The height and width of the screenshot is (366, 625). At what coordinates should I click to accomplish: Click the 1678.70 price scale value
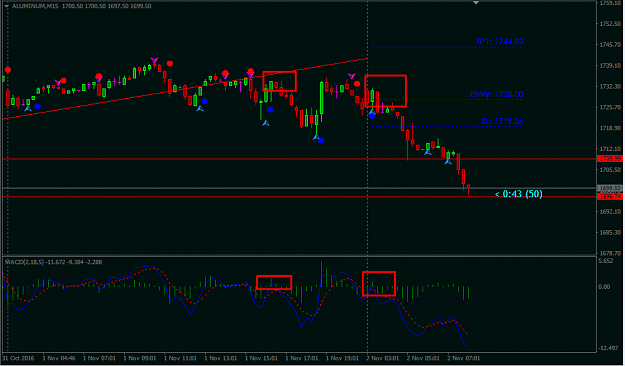pos(610,253)
